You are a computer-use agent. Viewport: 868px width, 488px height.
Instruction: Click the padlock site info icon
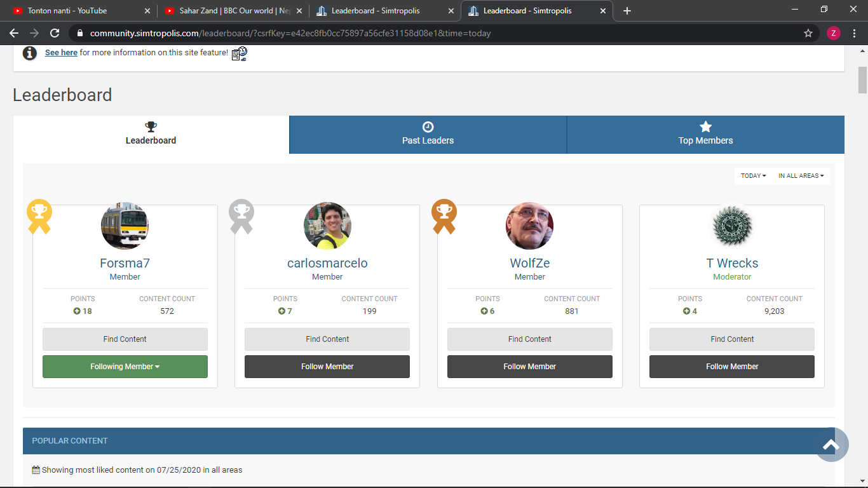(x=80, y=33)
